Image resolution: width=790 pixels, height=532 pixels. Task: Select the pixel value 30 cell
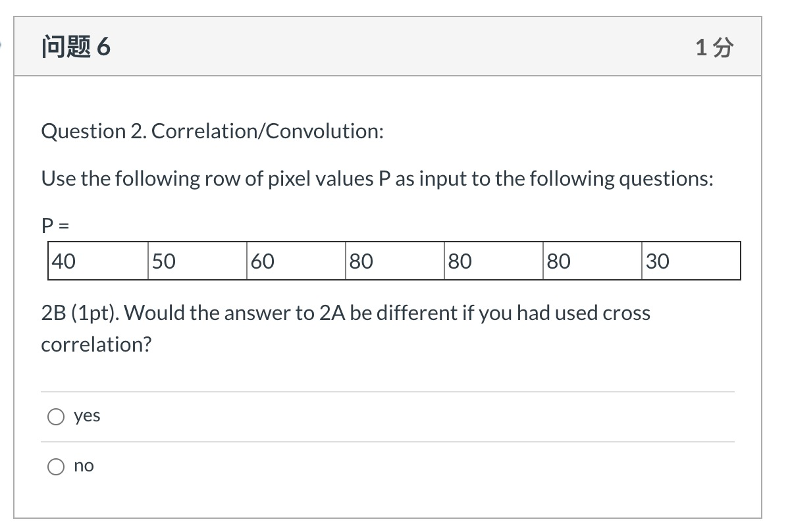(x=690, y=261)
